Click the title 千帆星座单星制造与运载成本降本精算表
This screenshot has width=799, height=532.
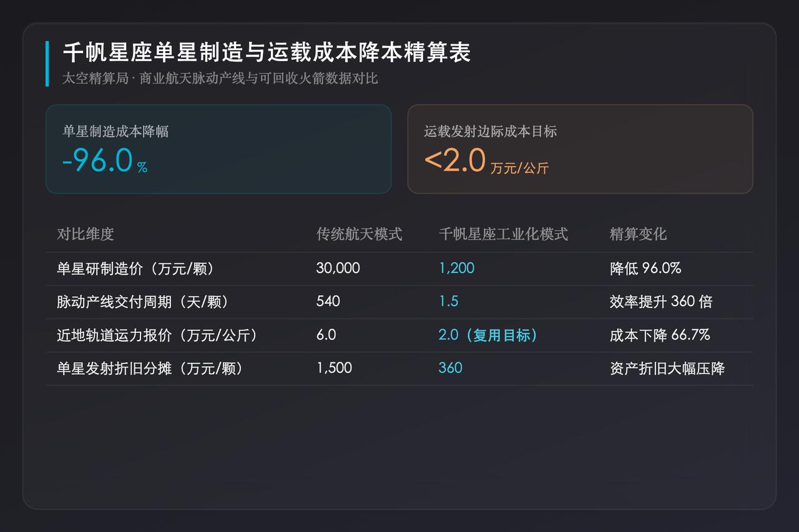(x=267, y=53)
